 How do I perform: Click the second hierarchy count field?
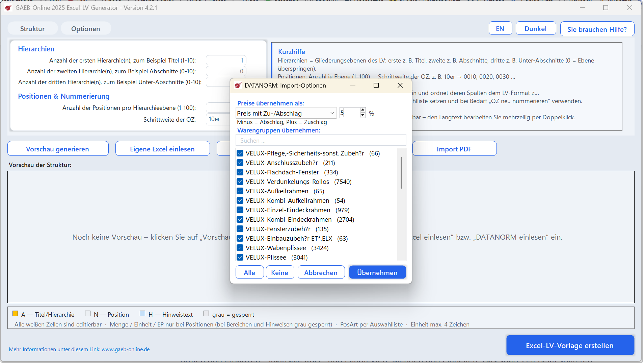tap(226, 71)
